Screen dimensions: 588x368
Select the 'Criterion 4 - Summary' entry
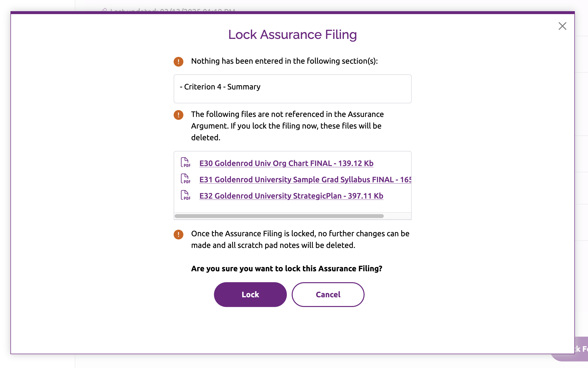220,87
